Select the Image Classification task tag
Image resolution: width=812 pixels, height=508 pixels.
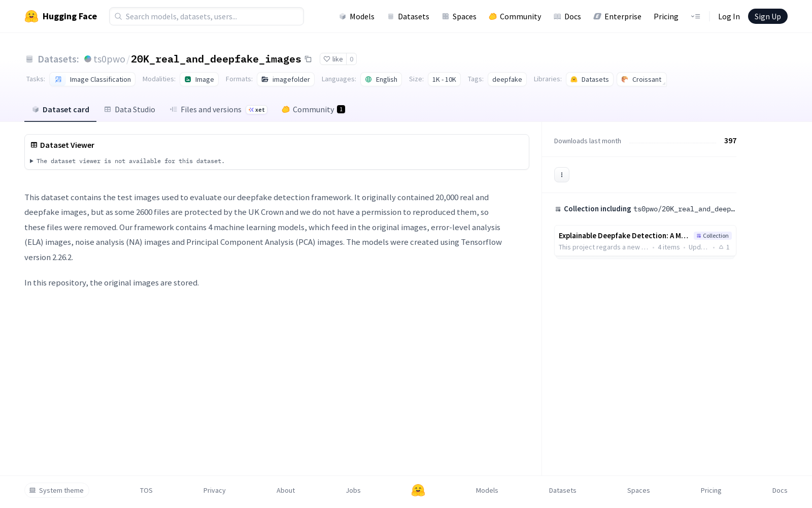click(92, 79)
